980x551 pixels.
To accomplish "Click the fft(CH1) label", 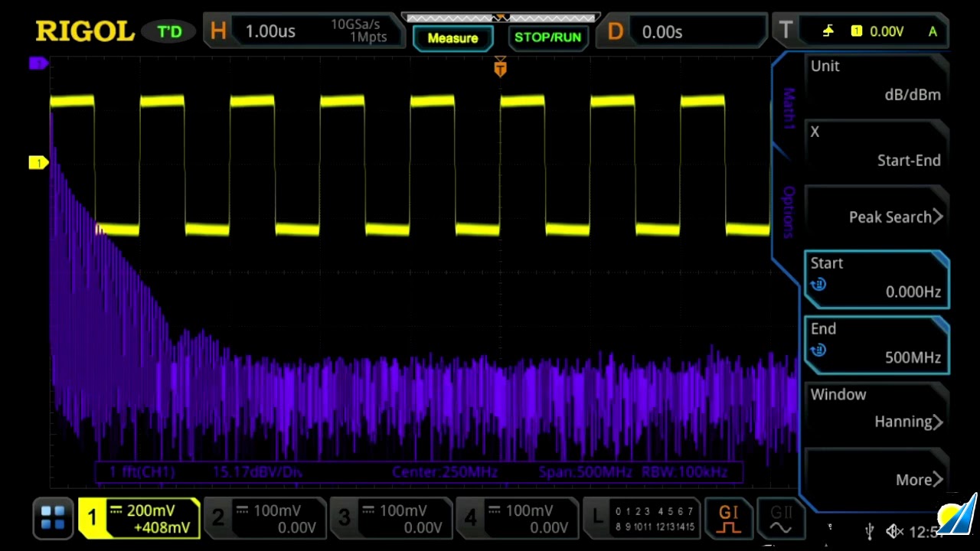I will tap(142, 472).
